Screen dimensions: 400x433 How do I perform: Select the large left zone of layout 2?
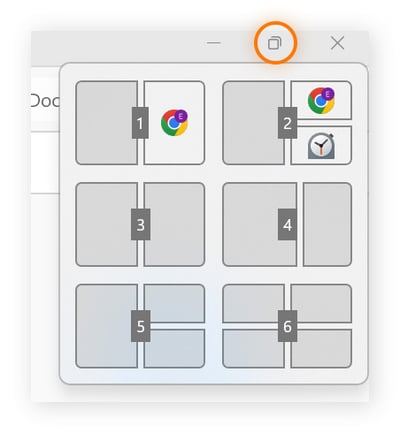(x=253, y=123)
